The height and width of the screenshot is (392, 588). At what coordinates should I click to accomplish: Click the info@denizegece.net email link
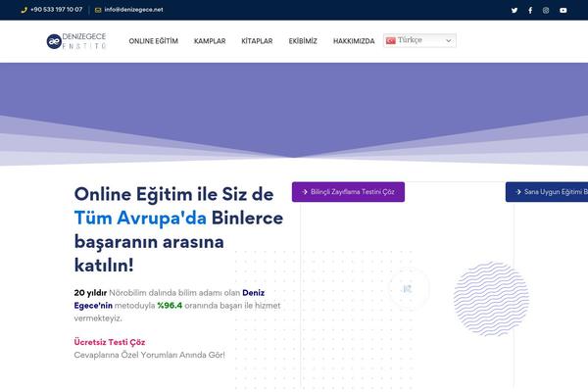coord(133,10)
